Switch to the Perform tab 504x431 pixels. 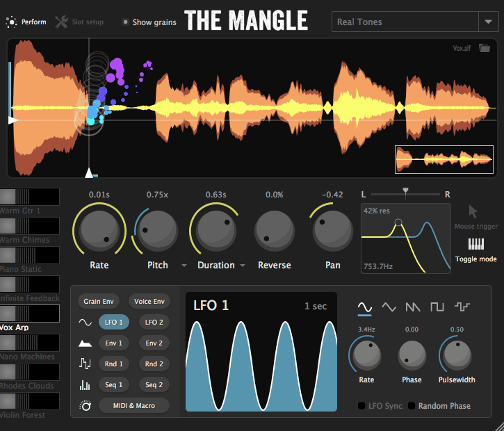pyautogui.click(x=26, y=22)
